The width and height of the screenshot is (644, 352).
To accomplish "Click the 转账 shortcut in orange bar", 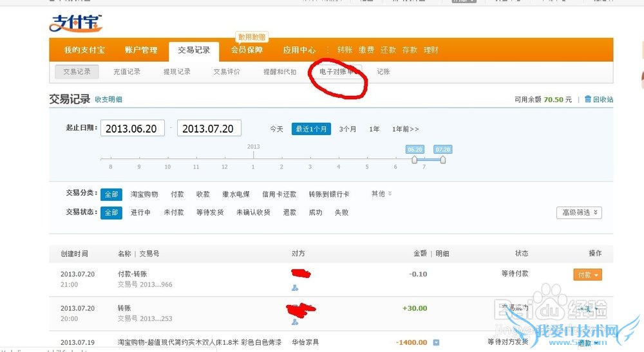I will click(345, 50).
